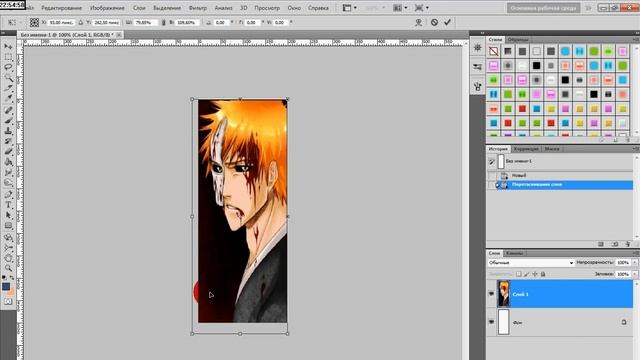Viewport: 640px width, 360px height.
Task: Apply the No Style swatch
Action: click(493, 51)
